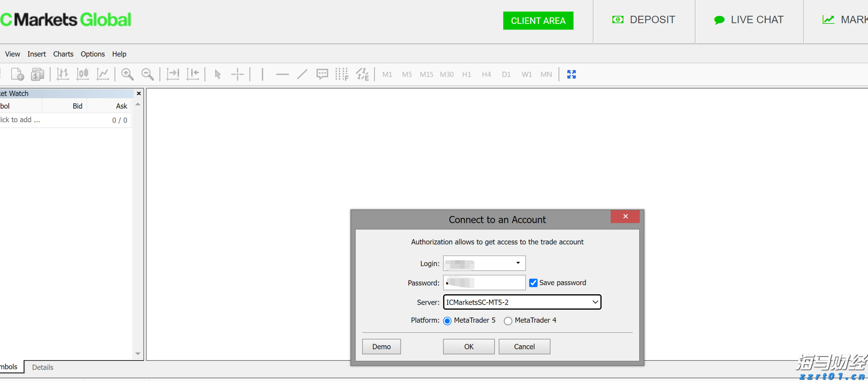This screenshot has width=868, height=381.
Task: Select the crosshair cursor tool
Action: point(237,74)
